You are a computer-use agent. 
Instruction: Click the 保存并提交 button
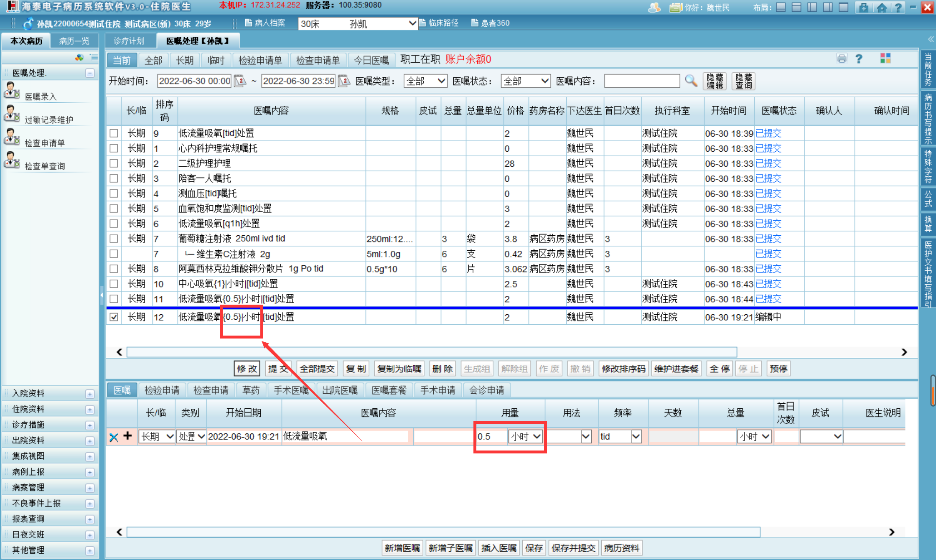[x=573, y=548]
